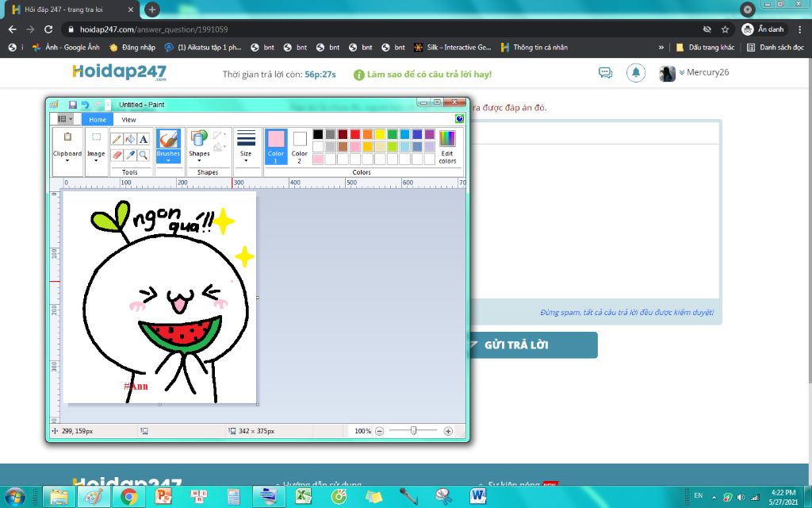Click the GỬI TRẢ LỜI submit button
Viewport: 812px width, 508px height.
pos(532,345)
